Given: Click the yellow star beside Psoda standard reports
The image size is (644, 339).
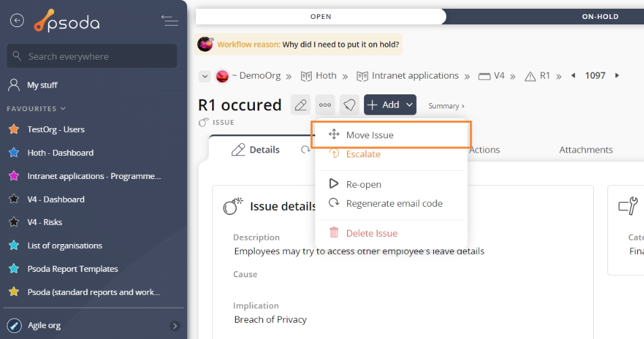Looking at the screenshot, I should [x=14, y=292].
